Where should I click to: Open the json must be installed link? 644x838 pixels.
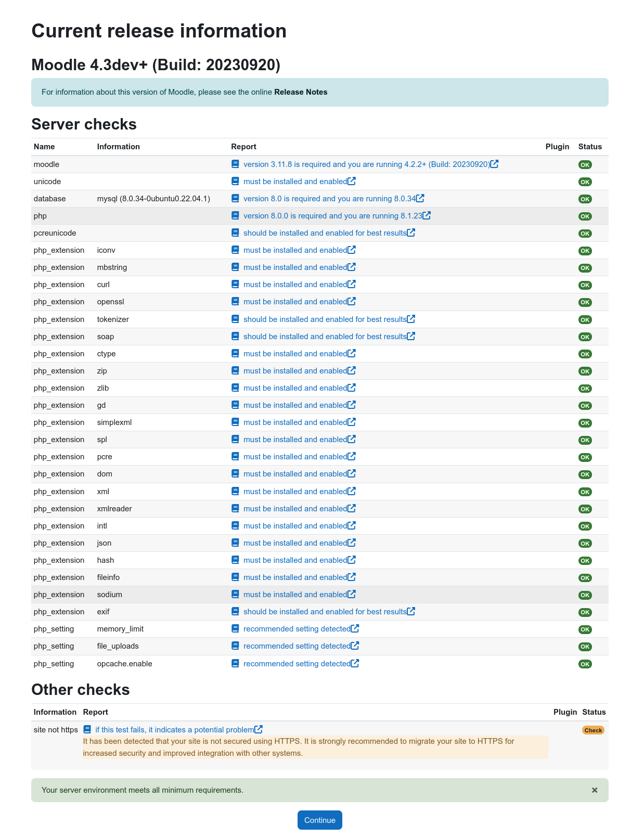tap(295, 543)
